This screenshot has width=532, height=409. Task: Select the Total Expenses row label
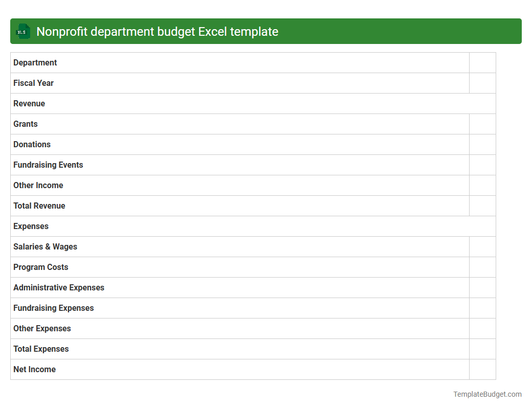pos(41,349)
